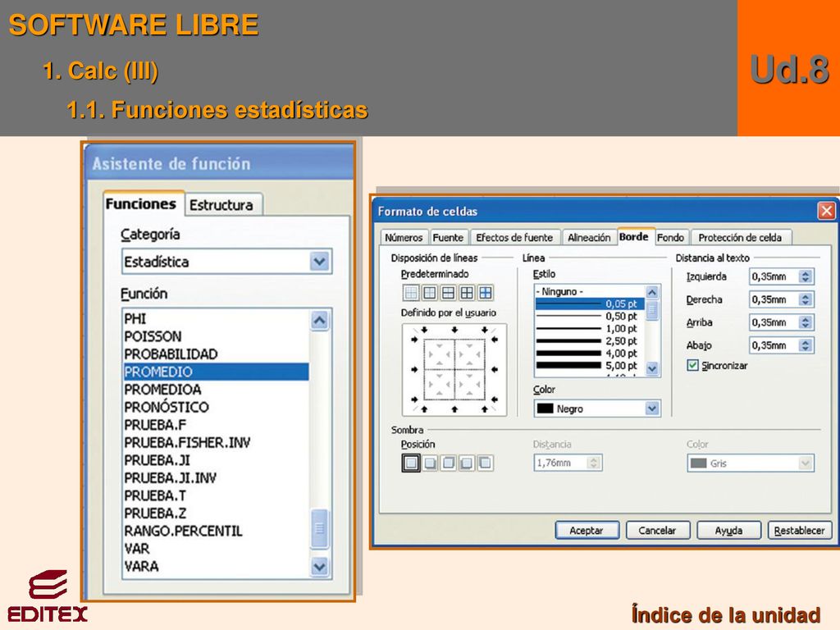
Task: Select the PROMEDIOA function
Action: tap(216, 390)
